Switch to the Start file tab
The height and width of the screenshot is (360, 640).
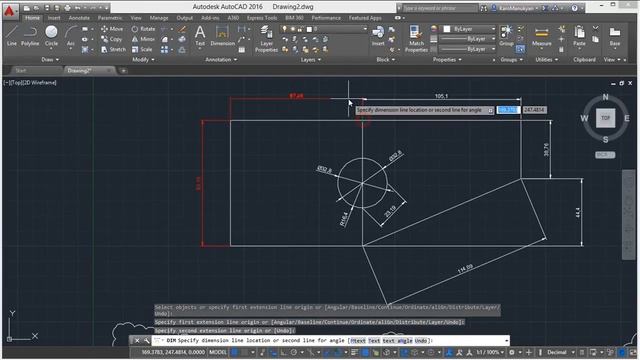pyautogui.click(x=20, y=71)
